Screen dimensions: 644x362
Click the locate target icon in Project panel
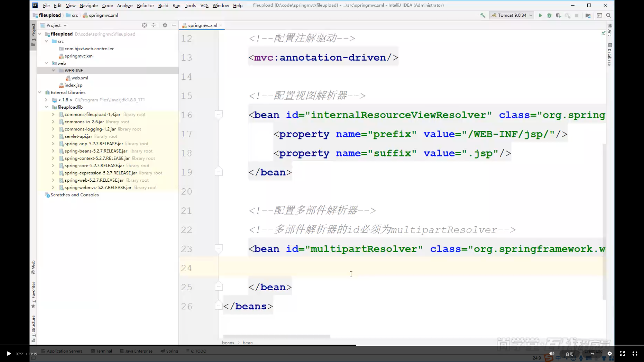tap(144, 25)
